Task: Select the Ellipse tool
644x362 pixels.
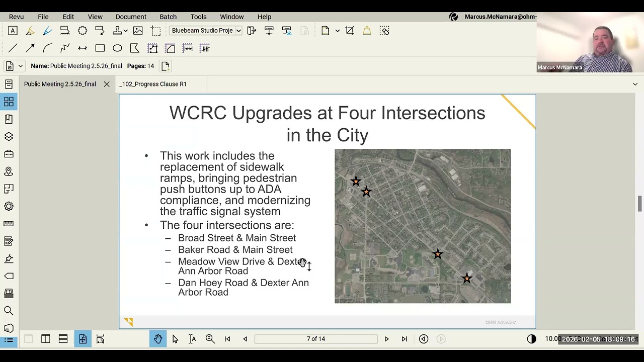Action: 117,48
